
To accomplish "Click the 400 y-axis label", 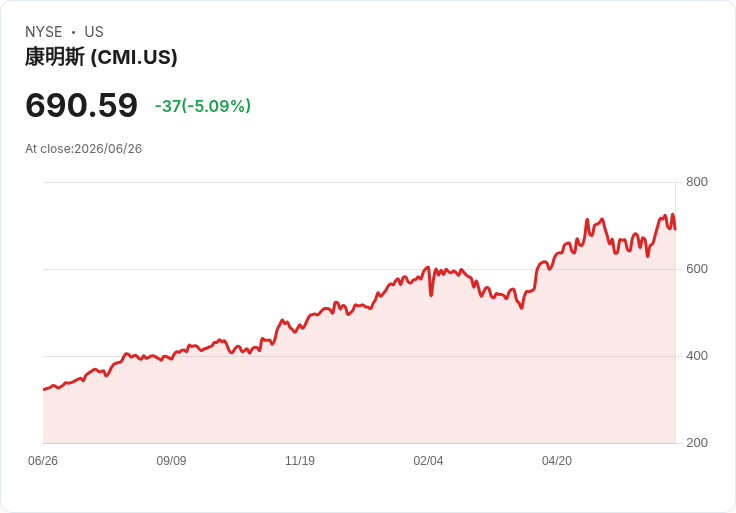I will (697, 356).
